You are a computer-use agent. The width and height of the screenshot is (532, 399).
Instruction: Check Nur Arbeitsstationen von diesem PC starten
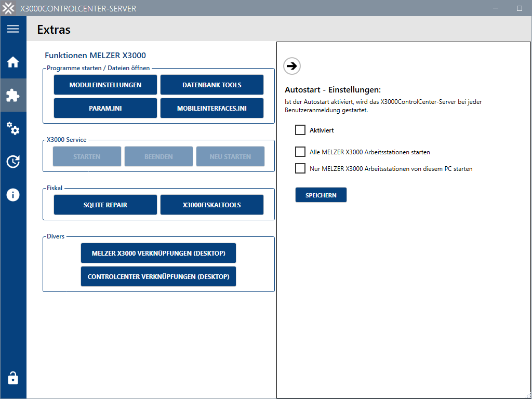tap(300, 168)
